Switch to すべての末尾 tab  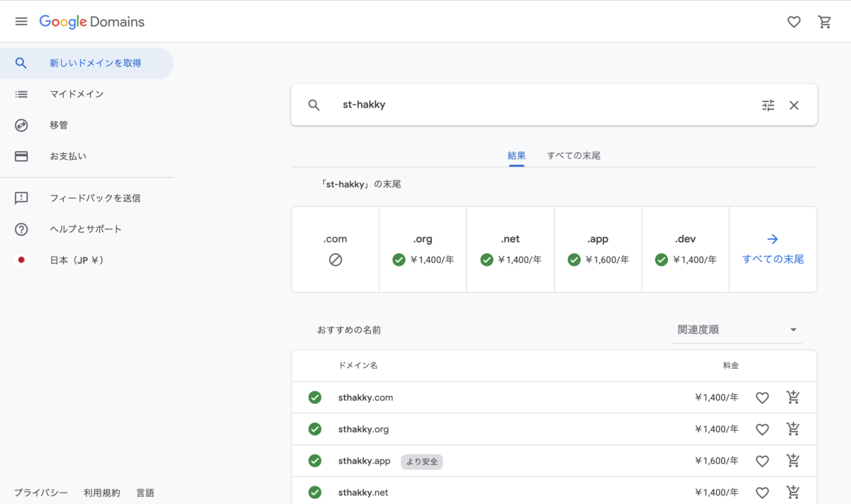click(574, 155)
